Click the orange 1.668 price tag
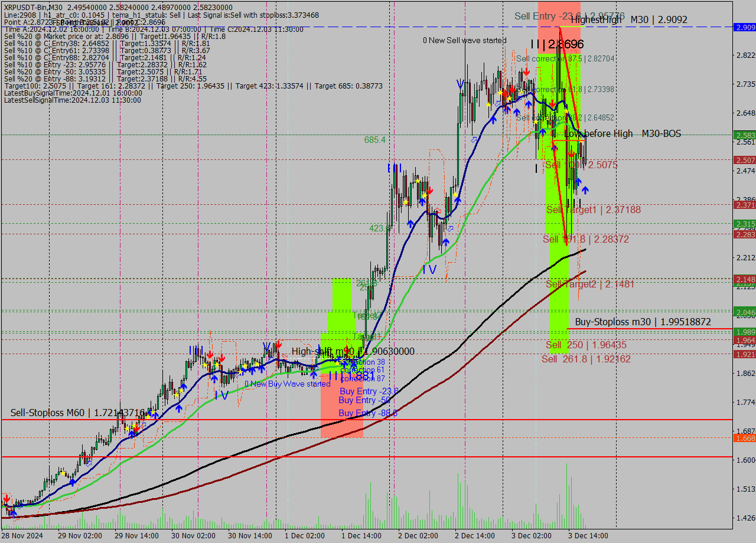This screenshot has height=543, width=756. 744,438
